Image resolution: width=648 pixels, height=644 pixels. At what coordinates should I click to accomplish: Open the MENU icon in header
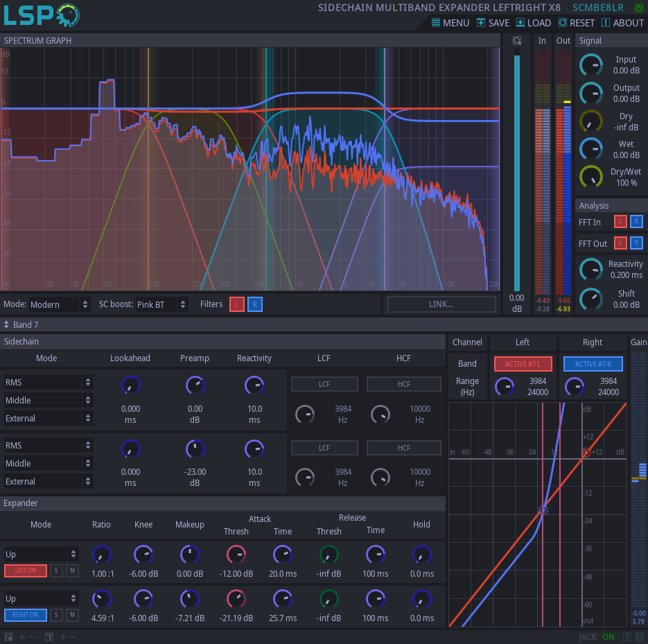pos(436,23)
